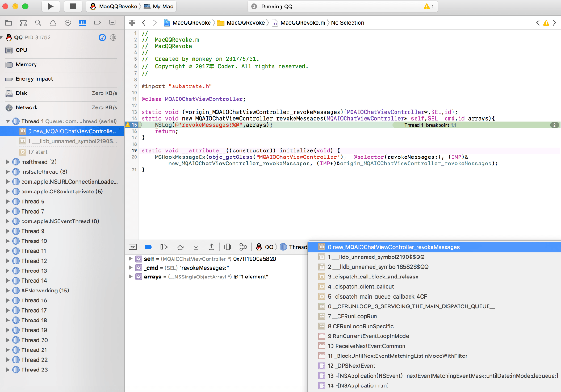Open the Issue navigator warning icon
This screenshot has width=561, height=392.
(x=53, y=23)
